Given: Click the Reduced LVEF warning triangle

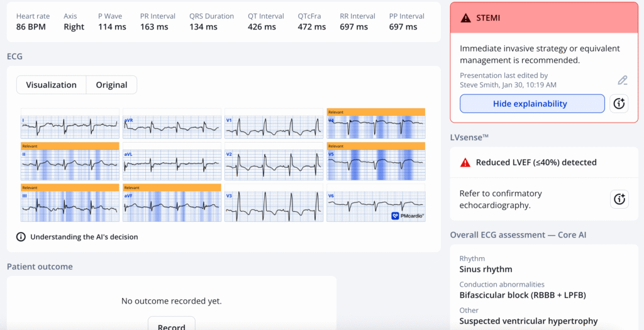Looking at the screenshot, I should coord(465,162).
